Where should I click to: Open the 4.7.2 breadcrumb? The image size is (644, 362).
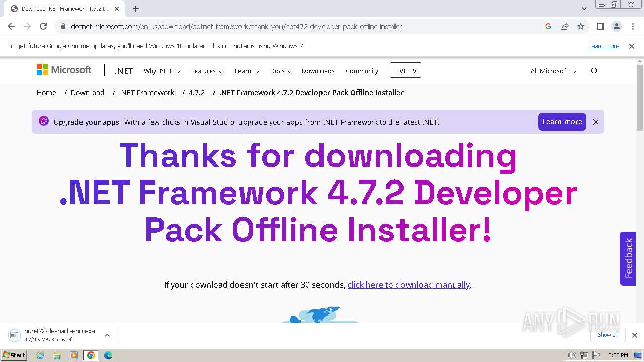(196, 93)
